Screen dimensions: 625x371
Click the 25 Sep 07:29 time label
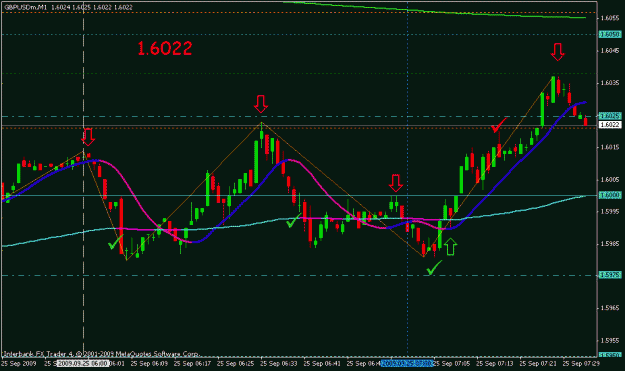[x=581, y=363]
